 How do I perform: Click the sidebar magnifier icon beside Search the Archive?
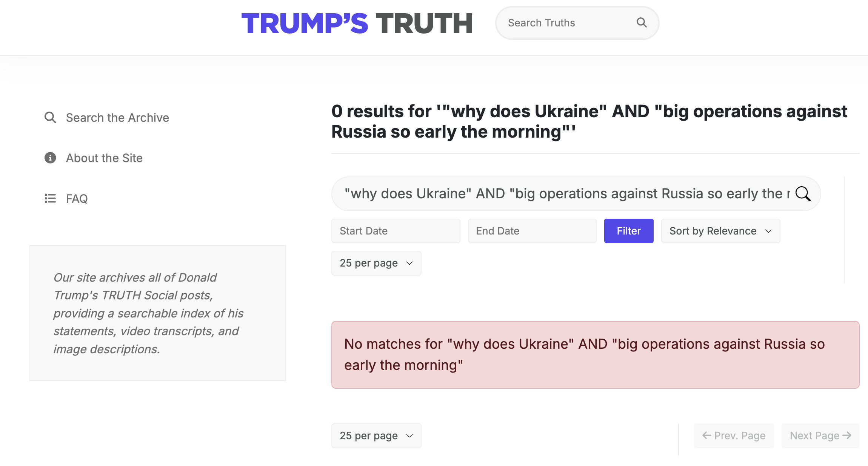50,118
